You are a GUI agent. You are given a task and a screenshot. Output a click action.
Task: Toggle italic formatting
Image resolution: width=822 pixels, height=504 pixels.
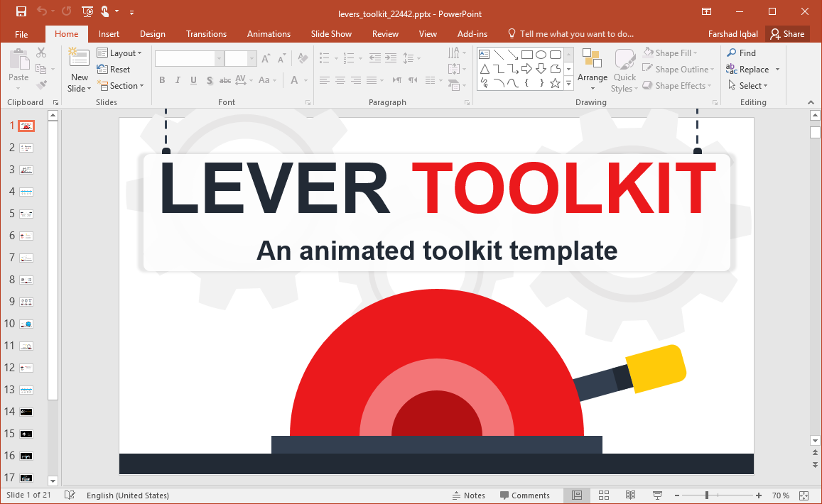tap(178, 80)
